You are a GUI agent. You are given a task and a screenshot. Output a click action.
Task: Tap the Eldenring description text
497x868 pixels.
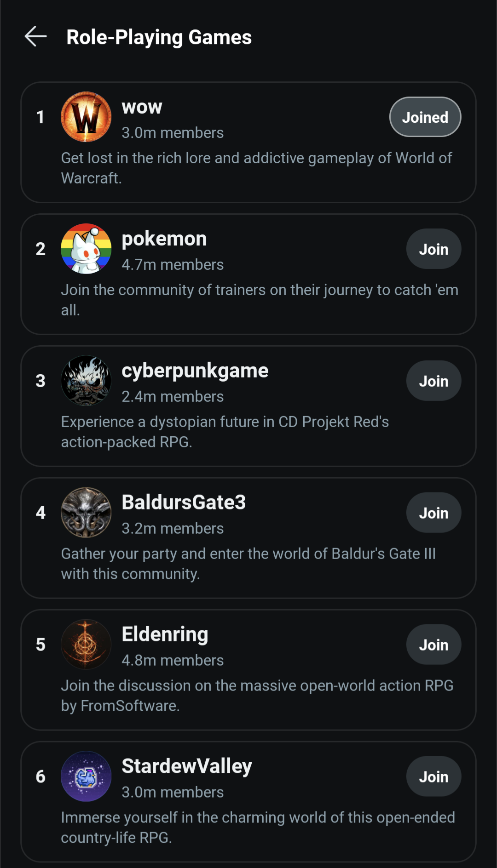[257, 695]
